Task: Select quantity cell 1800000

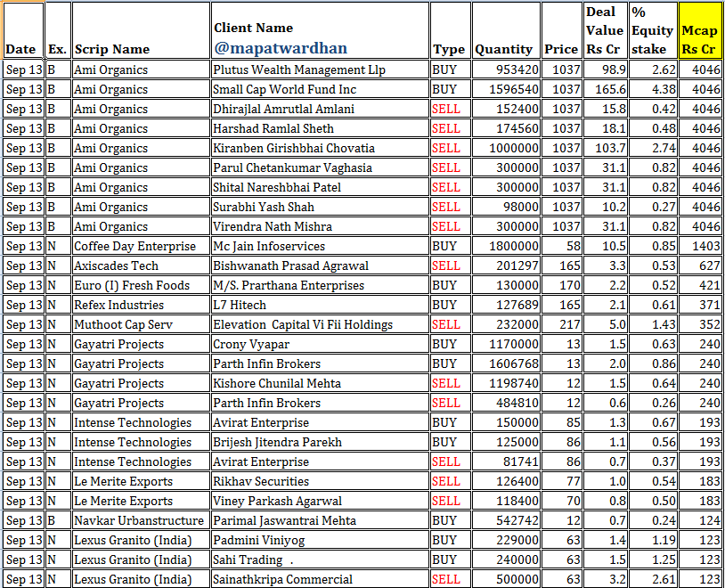Action: (506, 246)
